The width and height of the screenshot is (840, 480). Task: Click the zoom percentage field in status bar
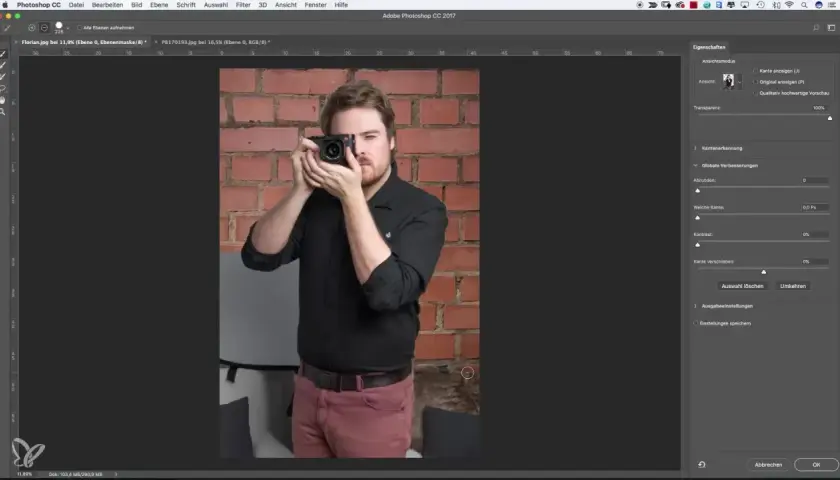click(x=25, y=474)
